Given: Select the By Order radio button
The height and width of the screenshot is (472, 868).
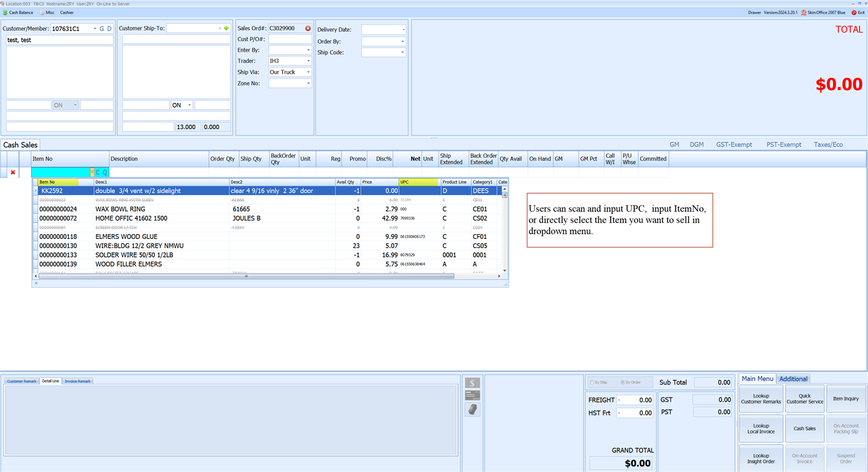Looking at the screenshot, I should (x=623, y=382).
